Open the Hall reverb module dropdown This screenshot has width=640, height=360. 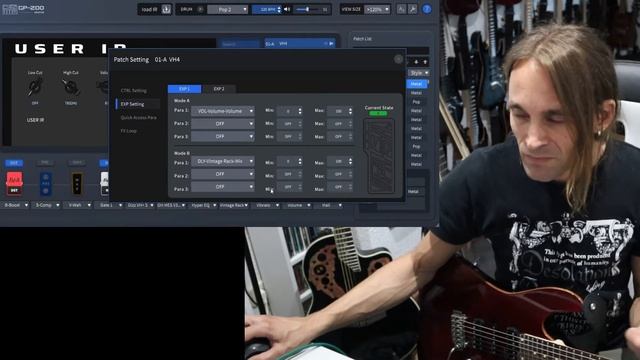click(329, 205)
